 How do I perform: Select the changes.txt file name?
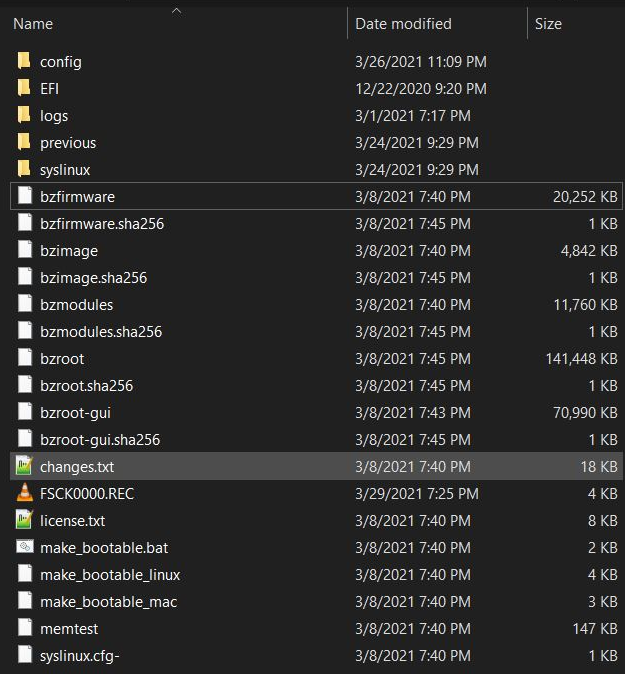pos(77,467)
